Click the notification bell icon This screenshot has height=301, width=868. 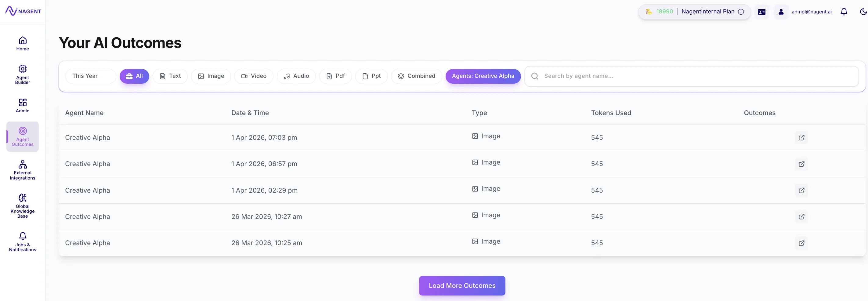point(843,12)
